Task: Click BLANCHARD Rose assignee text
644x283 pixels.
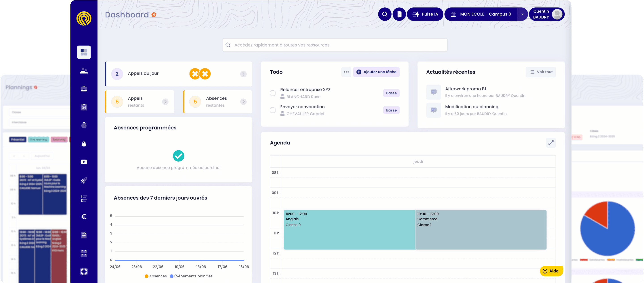Action: (x=303, y=97)
